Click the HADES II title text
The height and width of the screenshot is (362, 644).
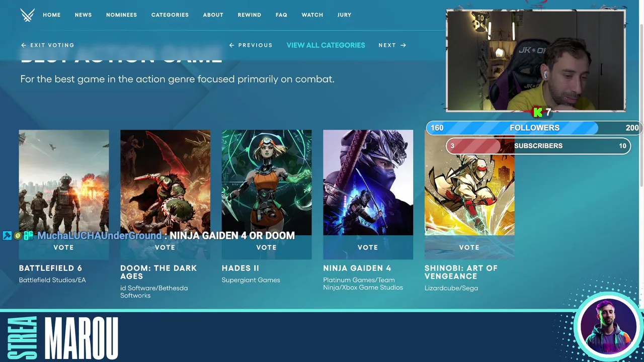(240, 268)
